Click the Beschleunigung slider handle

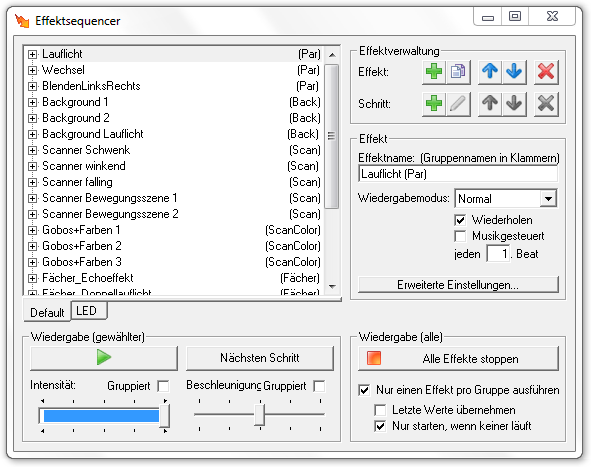tap(259, 415)
